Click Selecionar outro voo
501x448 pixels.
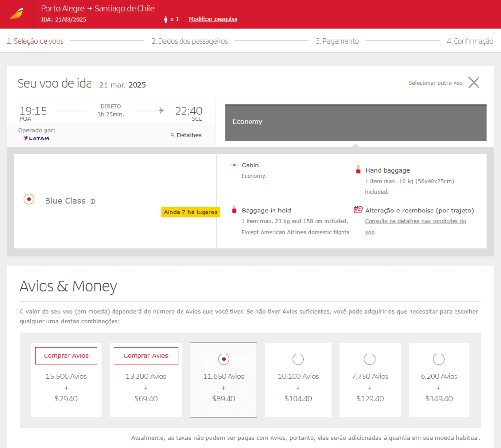(435, 83)
